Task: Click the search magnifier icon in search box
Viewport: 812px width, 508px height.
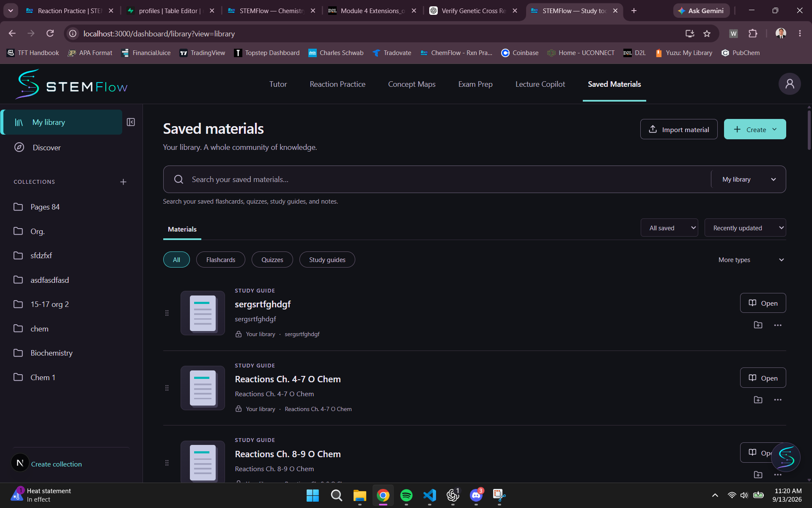Action: point(178,179)
